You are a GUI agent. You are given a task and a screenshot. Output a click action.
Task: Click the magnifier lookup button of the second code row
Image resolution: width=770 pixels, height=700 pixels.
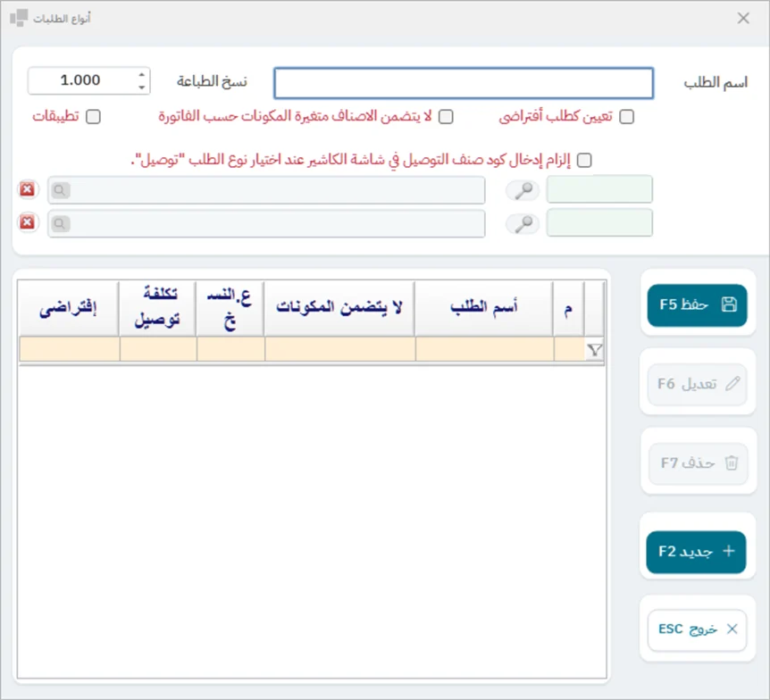[x=523, y=224]
